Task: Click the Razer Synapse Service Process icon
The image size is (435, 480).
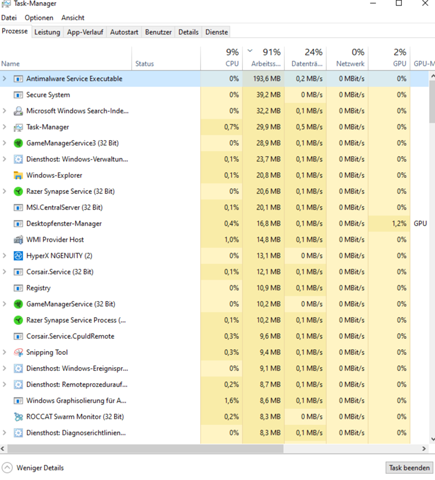Action: pyautogui.click(x=18, y=320)
